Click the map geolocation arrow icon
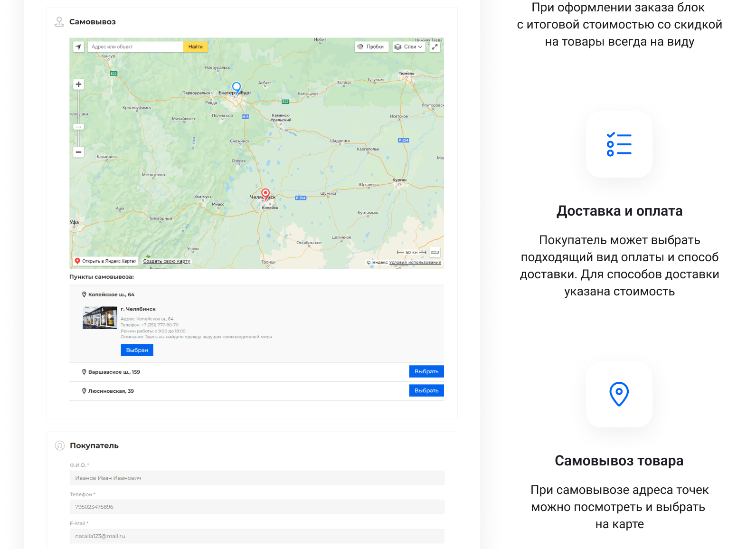756x549 pixels. 78,47
